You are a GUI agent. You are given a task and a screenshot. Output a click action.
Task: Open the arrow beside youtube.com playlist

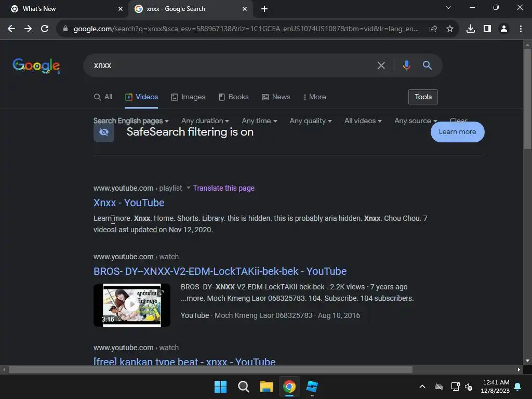click(188, 188)
